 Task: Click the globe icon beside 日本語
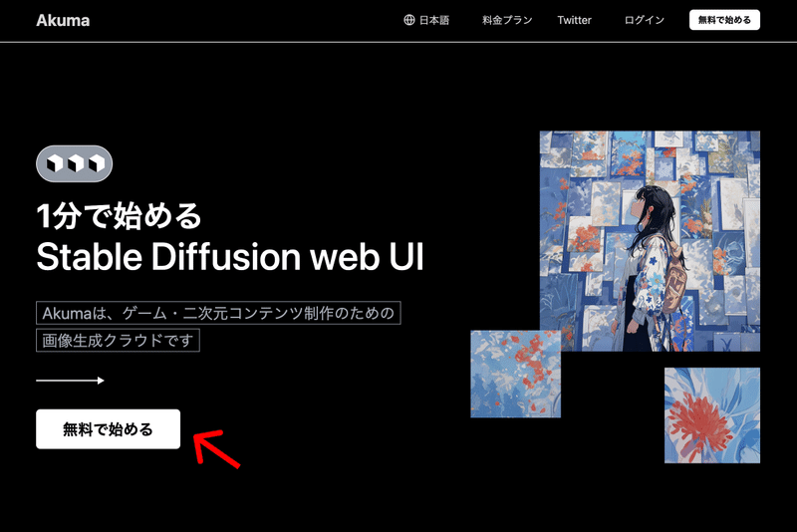(x=409, y=20)
